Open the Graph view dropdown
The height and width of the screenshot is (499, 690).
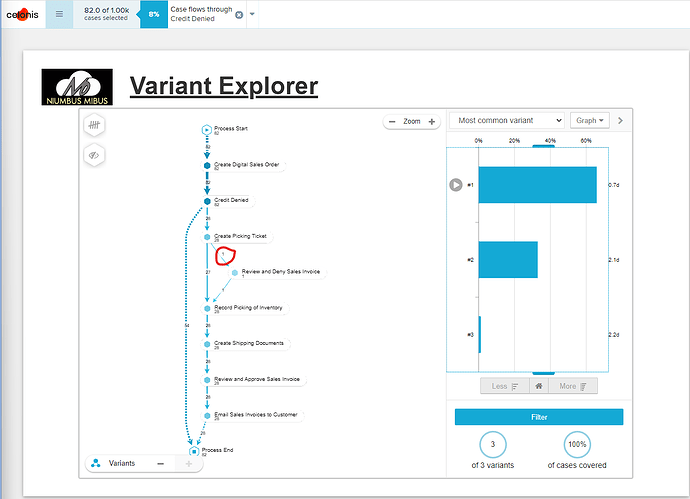pos(590,120)
